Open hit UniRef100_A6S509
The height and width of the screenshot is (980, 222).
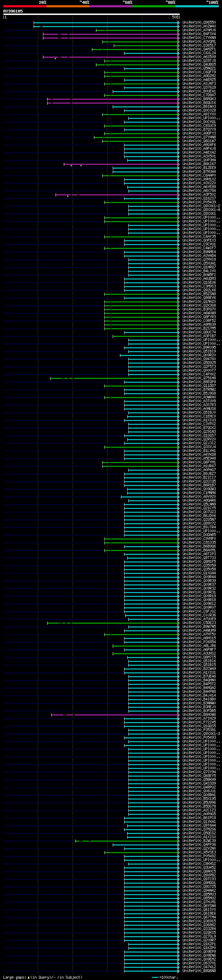[x=199, y=57]
